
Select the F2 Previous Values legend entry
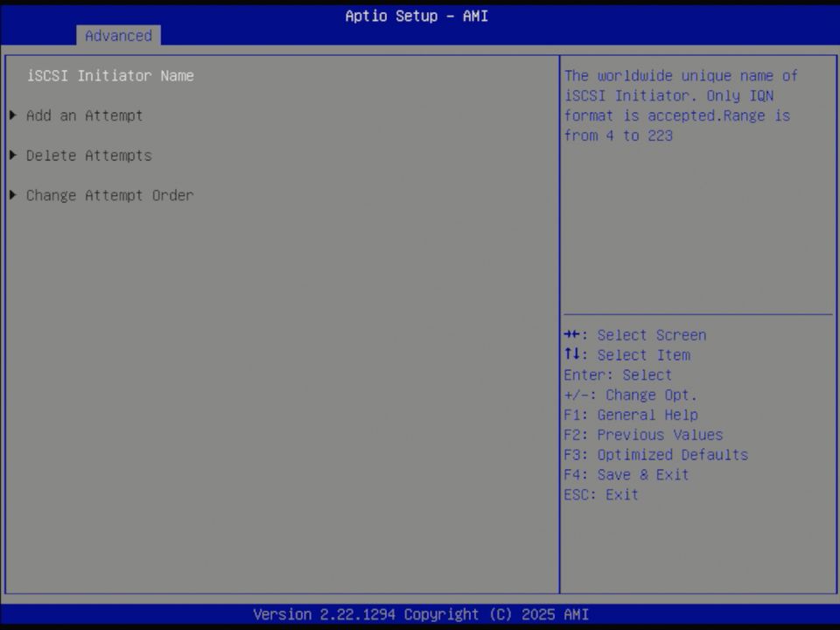643,435
